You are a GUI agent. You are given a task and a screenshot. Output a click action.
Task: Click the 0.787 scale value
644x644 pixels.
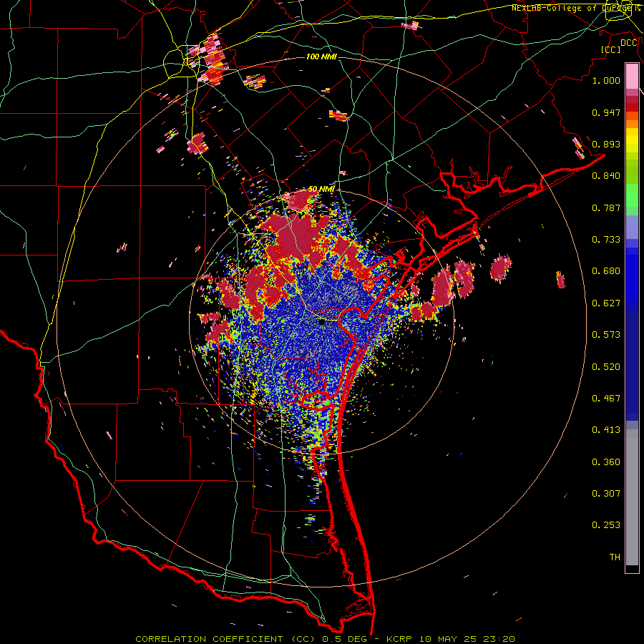[x=606, y=208]
